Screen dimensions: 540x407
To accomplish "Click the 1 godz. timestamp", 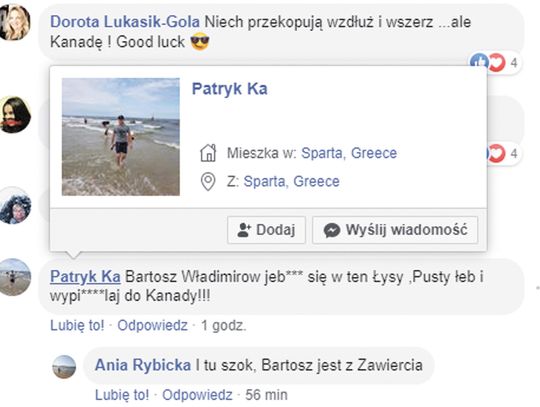I will tap(224, 325).
